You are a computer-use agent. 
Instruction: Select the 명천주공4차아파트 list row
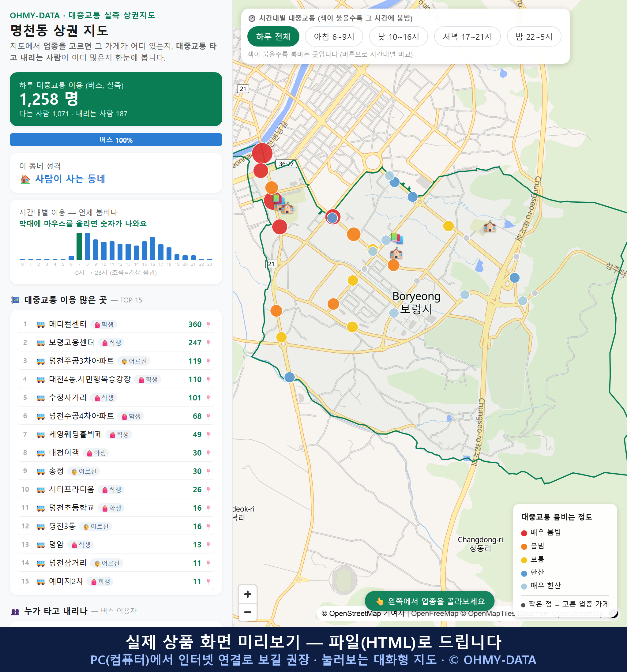[x=116, y=416]
